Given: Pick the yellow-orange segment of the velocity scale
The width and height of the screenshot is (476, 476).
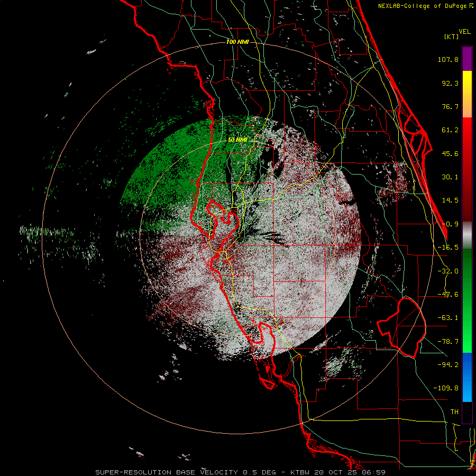Looking at the screenshot, I should point(467,94).
